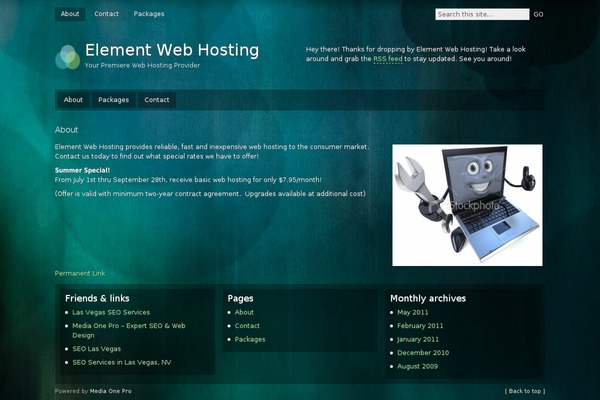Open SEO Services in Las Vegas, NV link

122,362
